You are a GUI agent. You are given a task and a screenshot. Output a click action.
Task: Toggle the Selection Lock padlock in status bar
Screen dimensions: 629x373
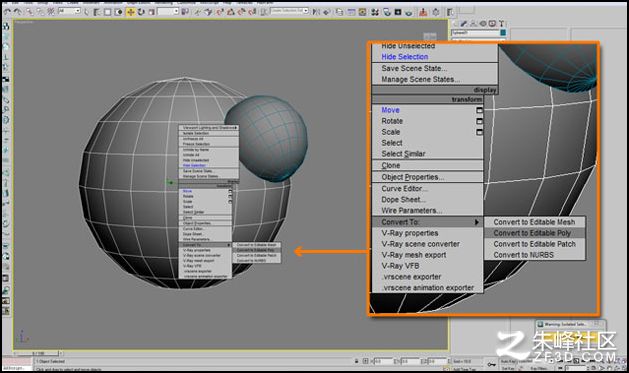pos(357,361)
